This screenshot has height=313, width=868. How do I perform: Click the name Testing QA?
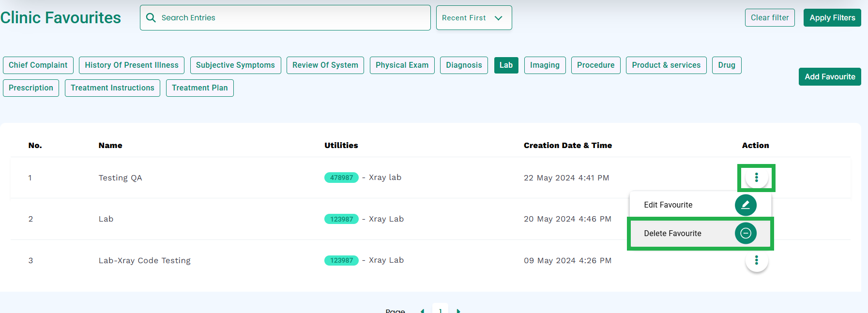[120, 178]
